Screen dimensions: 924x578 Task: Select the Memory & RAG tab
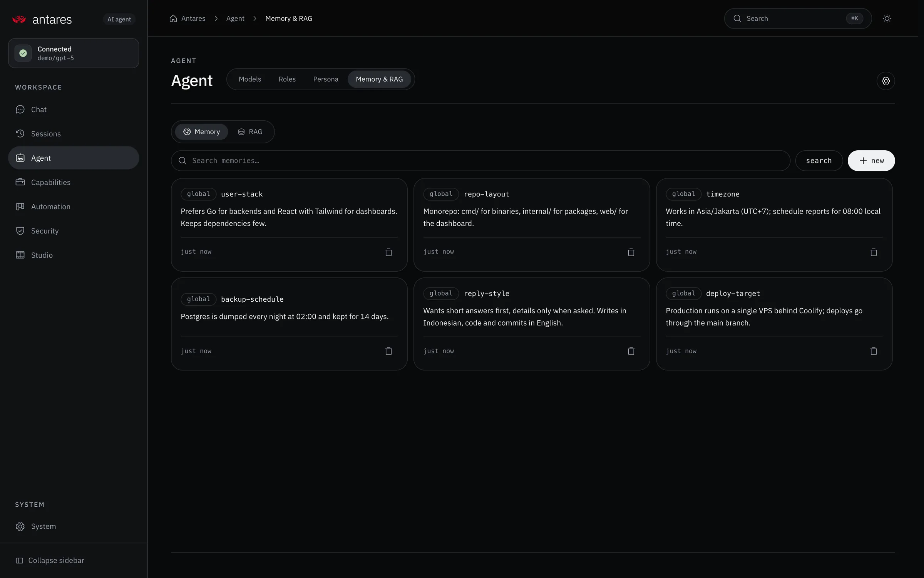[379, 79]
